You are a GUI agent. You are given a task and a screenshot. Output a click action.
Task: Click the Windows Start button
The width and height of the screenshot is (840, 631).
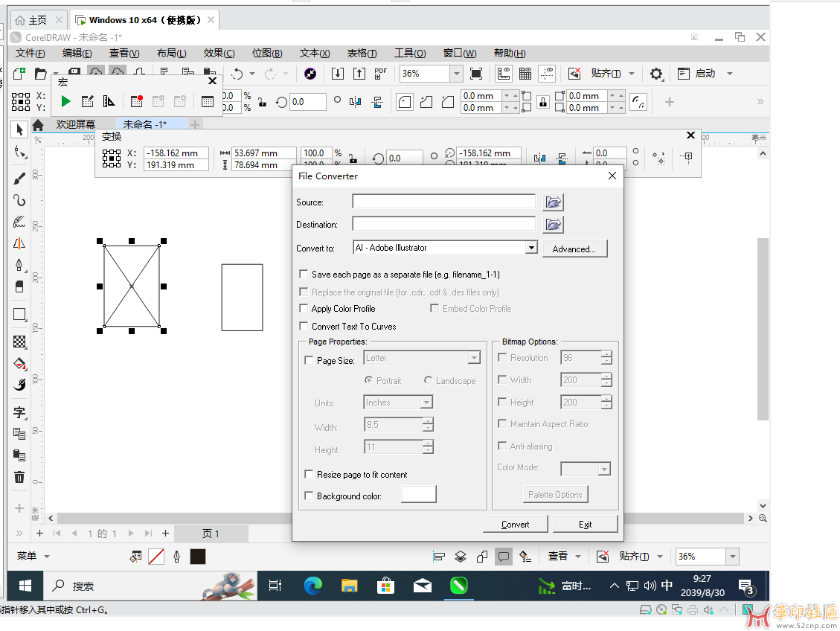pos(25,586)
